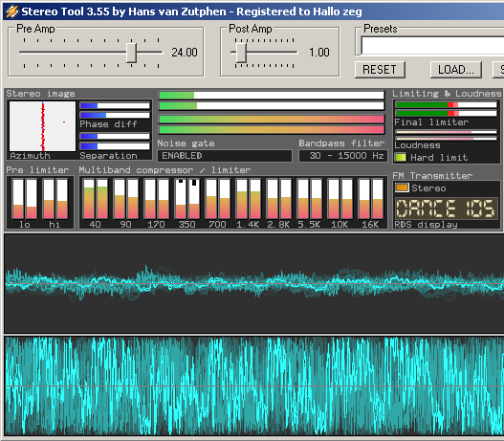504x441 pixels.
Task: Click the 10K band label
Action: pos(340,225)
